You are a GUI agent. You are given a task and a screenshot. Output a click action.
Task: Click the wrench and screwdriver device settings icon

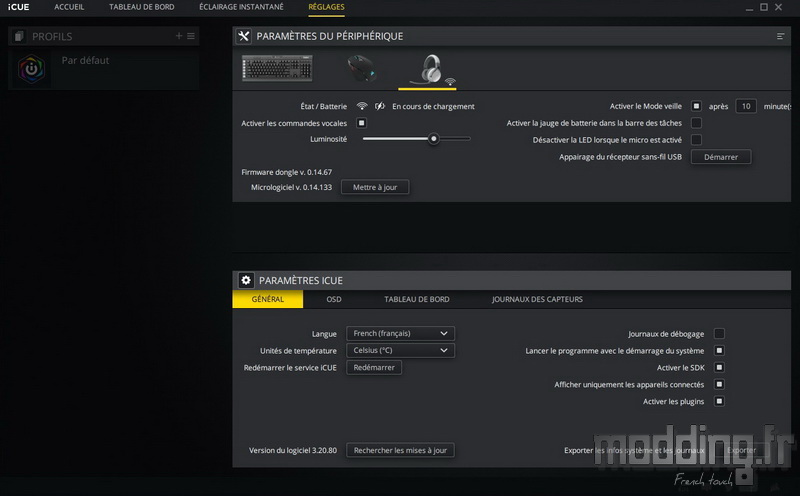click(x=244, y=36)
